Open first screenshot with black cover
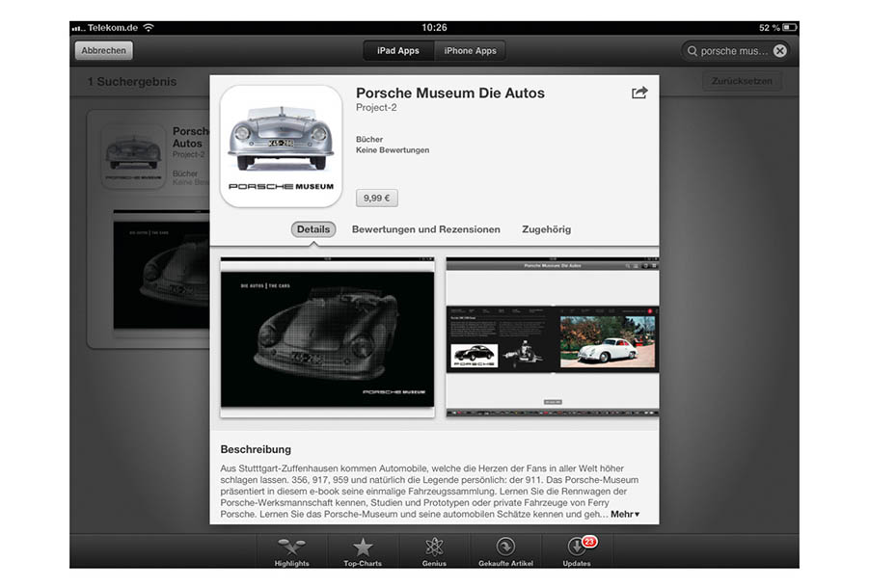Image resolution: width=869 pixels, height=588 pixels. click(x=327, y=337)
